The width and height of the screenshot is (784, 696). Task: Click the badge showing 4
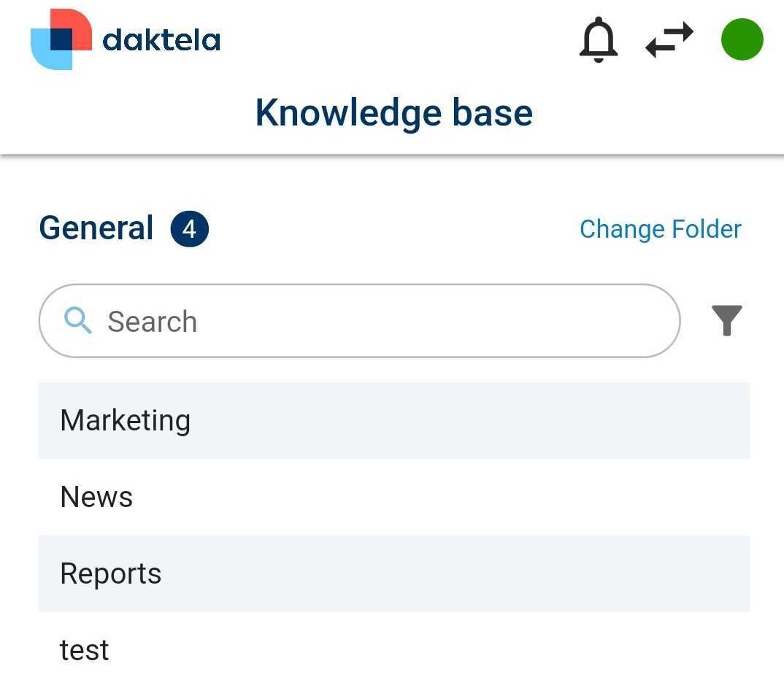pyautogui.click(x=189, y=229)
